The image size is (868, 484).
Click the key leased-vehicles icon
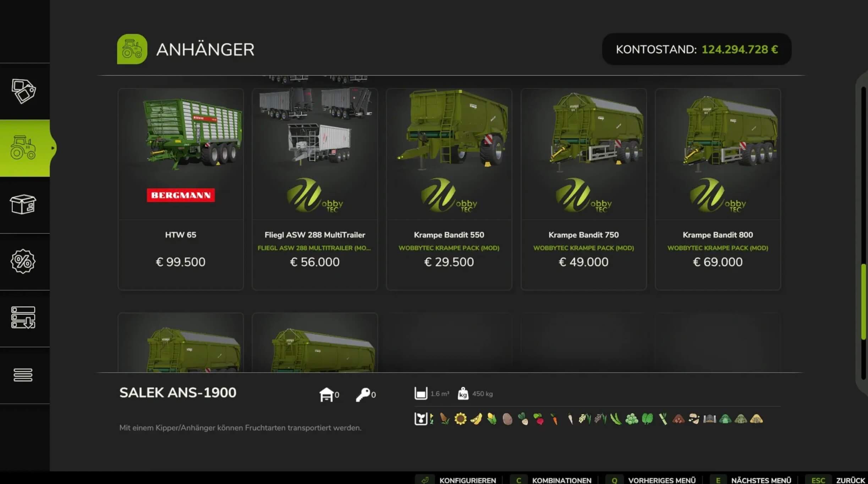(x=363, y=395)
